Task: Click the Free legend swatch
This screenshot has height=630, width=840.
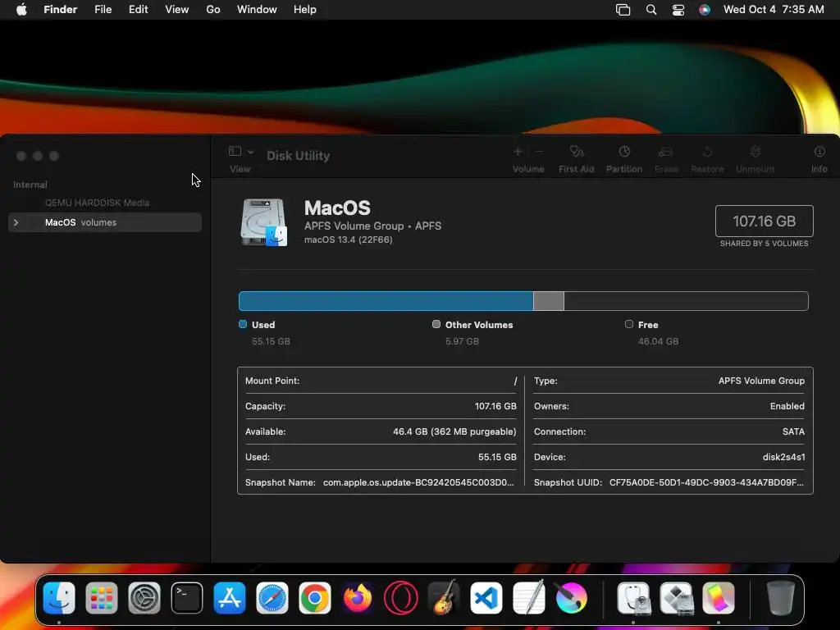Action: click(629, 324)
